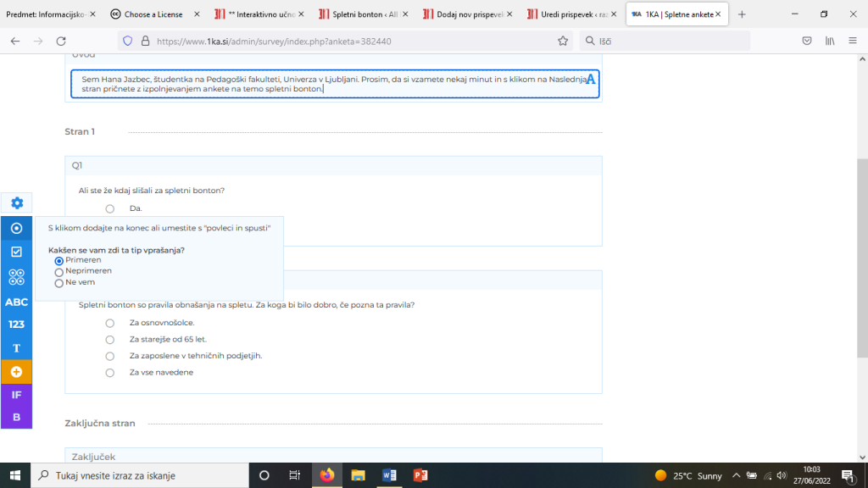Add a 123 number question type
This screenshot has width=868, height=488.
tap(17, 324)
